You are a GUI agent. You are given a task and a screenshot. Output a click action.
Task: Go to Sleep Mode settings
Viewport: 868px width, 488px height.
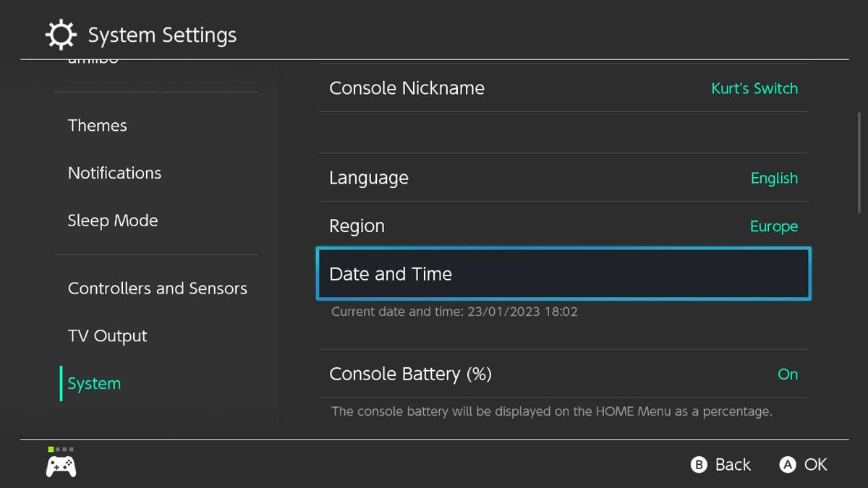(x=113, y=221)
